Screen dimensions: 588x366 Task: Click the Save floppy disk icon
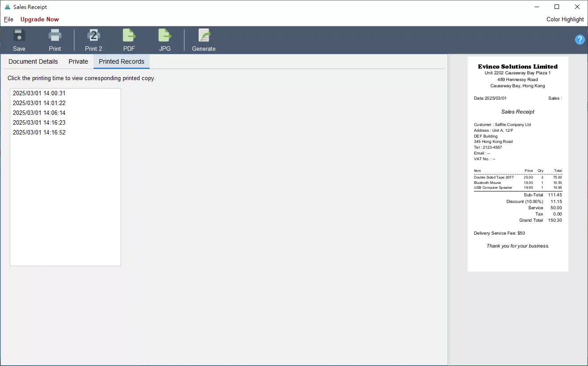[x=19, y=35]
